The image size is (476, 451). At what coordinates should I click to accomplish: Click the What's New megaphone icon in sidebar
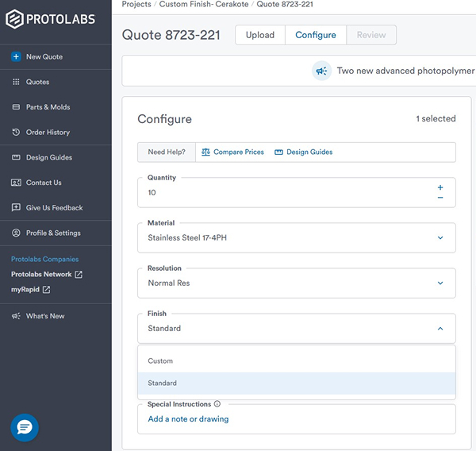point(16,316)
